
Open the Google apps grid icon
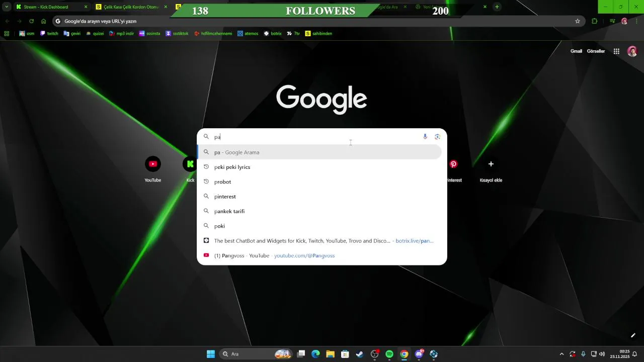(x=616, y=51)
